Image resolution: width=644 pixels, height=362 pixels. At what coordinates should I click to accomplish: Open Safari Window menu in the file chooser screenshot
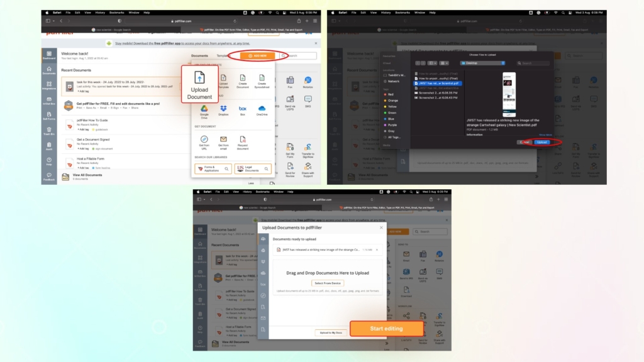pos(419,13)
